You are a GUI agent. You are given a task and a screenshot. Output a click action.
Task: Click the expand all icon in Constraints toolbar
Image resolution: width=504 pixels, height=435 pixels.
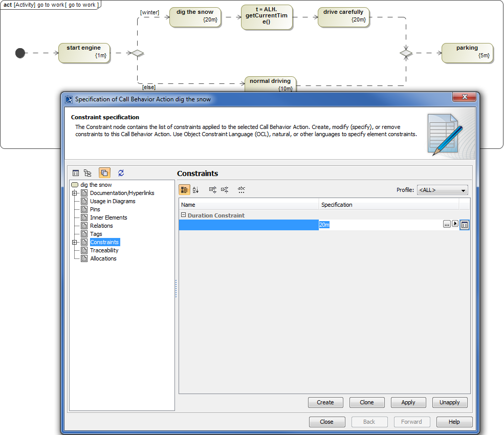213,190
